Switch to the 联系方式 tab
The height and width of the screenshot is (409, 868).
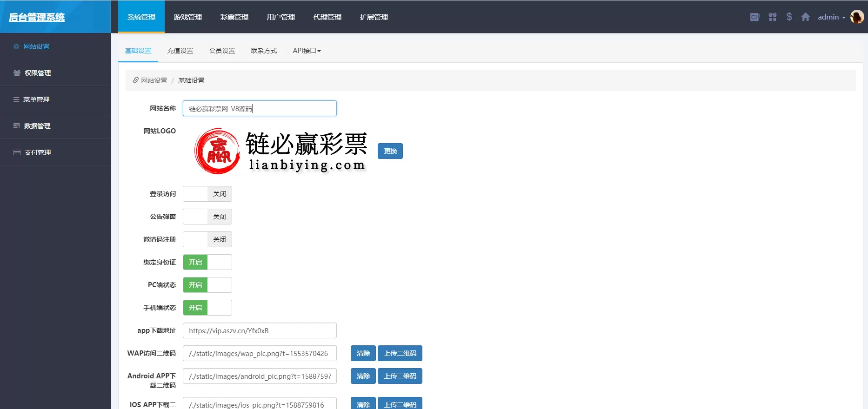point(264,51)
